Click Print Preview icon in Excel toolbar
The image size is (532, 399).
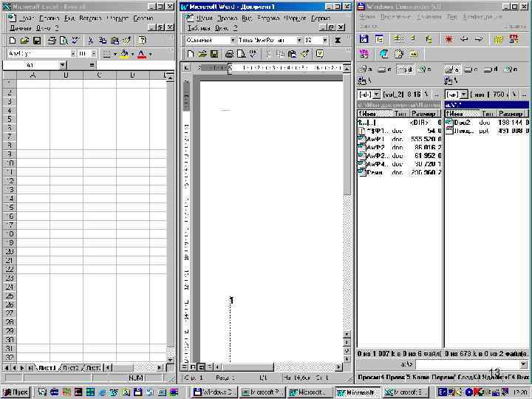[64, 41]
